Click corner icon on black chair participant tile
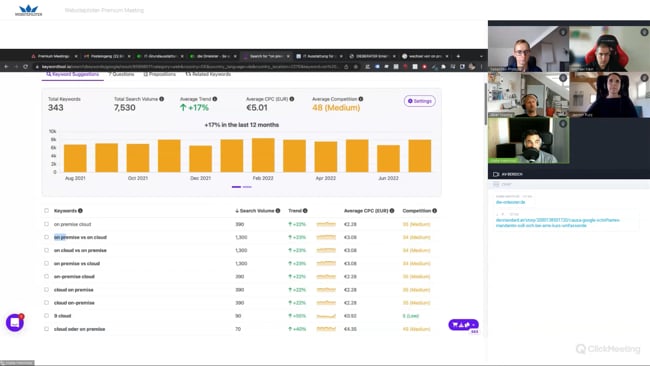 pos(644,78)
